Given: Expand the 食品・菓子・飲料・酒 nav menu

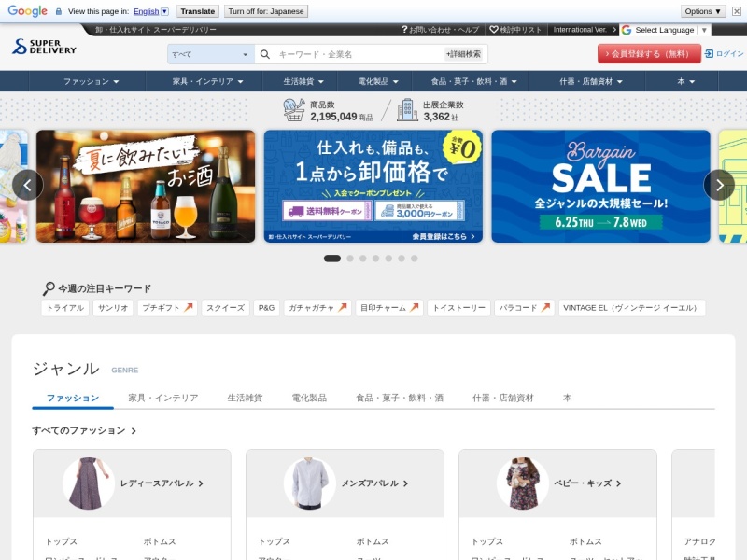Looking at the screenshot, I should (x=473, y=81).
